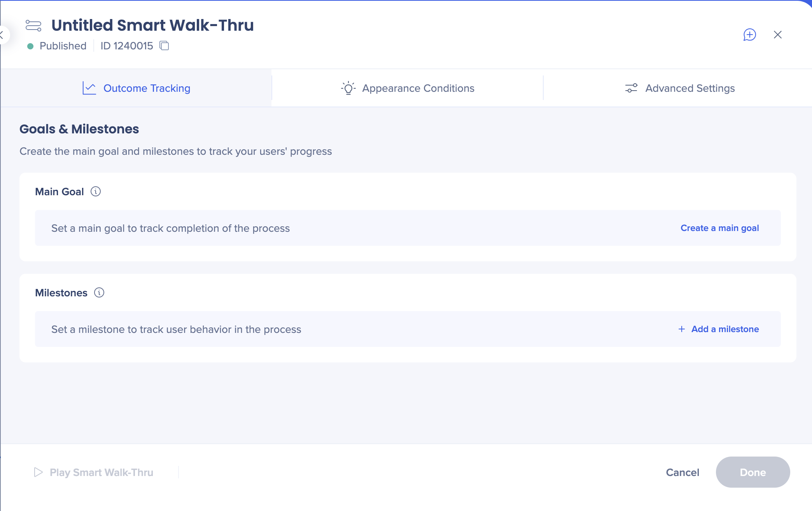Screen dimensions: 812x511
Task: Open the Appearance Conditions tab
Action: click(x=408, y=88)
